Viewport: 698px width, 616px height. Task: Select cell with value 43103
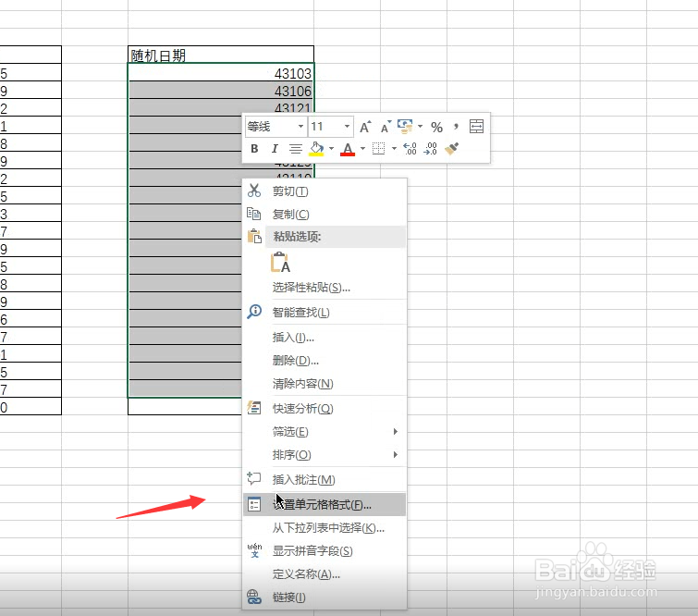coord(221,72)
